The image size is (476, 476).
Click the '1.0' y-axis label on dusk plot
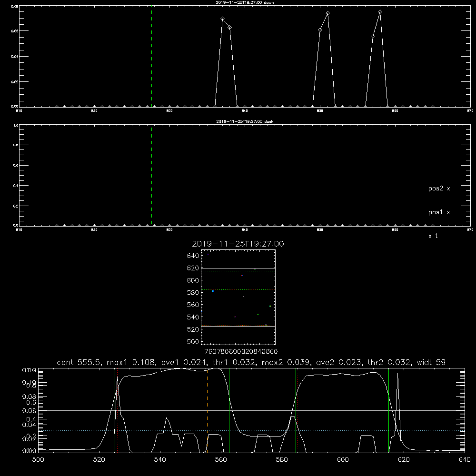[x=16, y=125]
